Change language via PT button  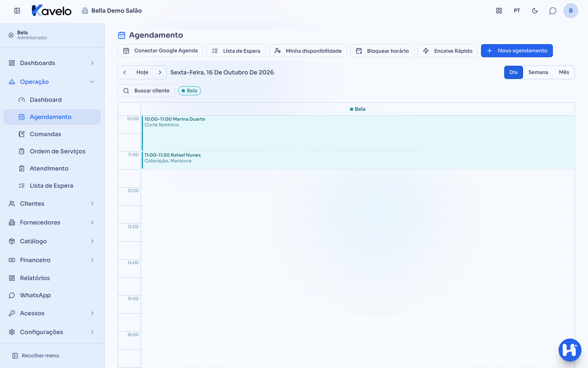[x=517, y=11]
